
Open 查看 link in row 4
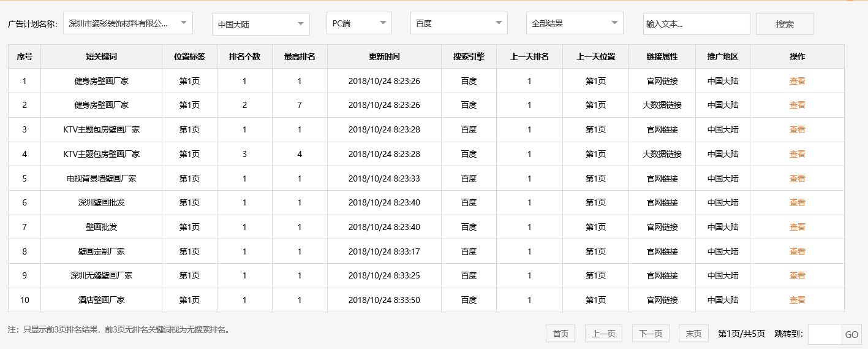pyautogui.click(x=797, y=154)
